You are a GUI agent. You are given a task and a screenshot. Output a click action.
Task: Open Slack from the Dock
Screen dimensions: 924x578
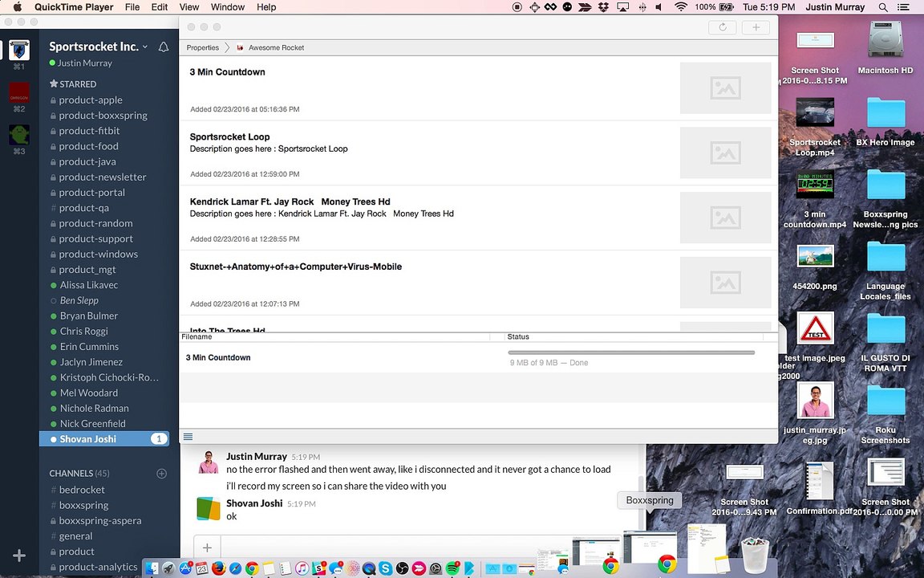click(x=318, y=568)
